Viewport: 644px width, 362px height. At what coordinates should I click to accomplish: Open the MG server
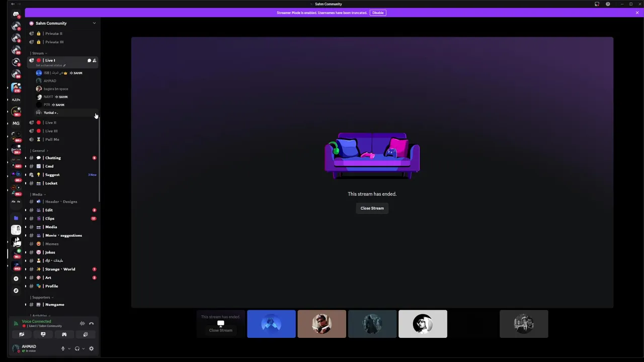point(16,123)
